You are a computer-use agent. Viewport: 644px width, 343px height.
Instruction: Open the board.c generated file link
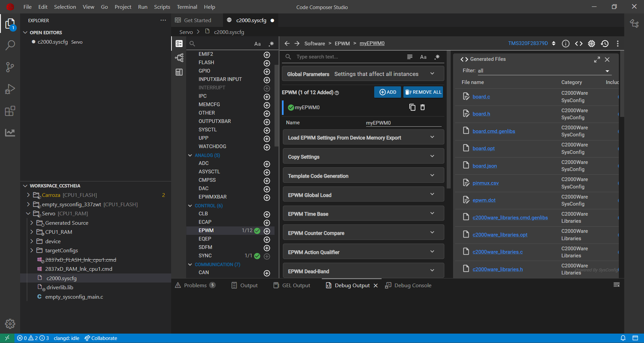(481, 97)
